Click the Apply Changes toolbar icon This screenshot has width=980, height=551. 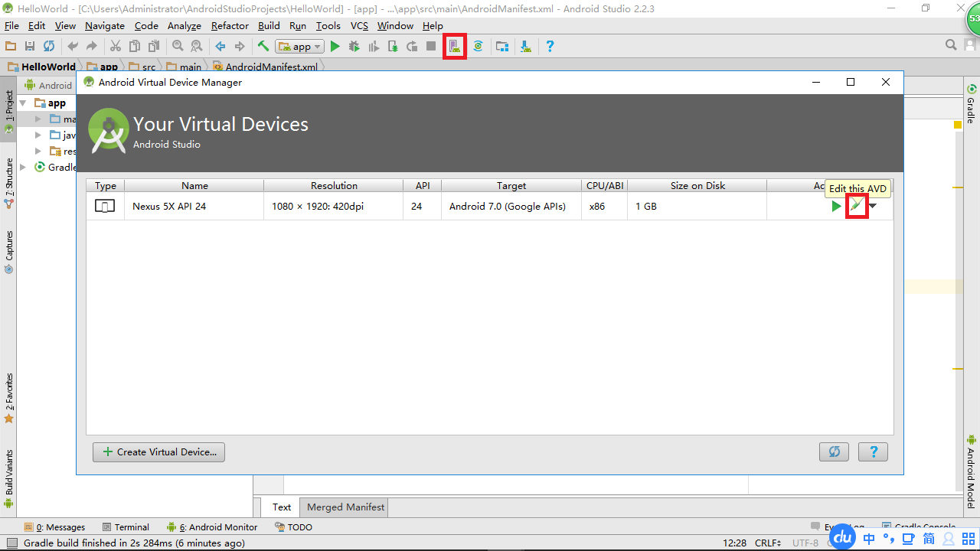(412, 46)
